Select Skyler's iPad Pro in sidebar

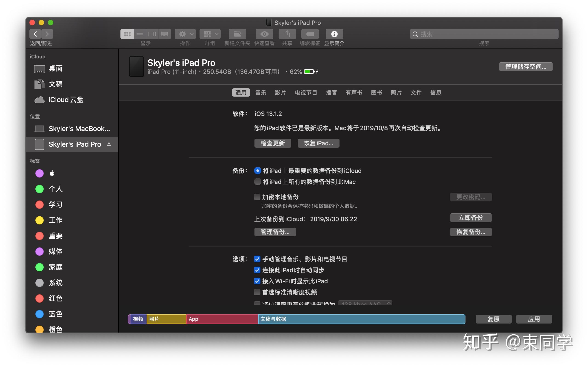[72, 144]
